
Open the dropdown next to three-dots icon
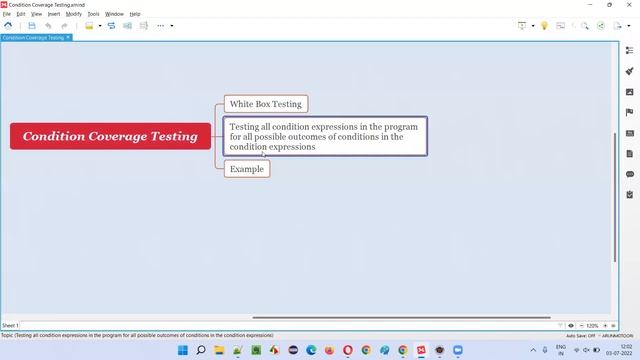172,26
